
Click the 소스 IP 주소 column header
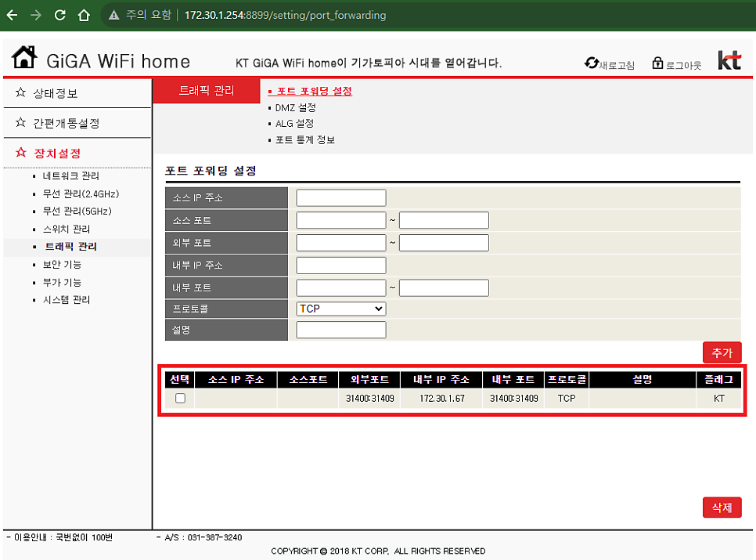[236, 380]
